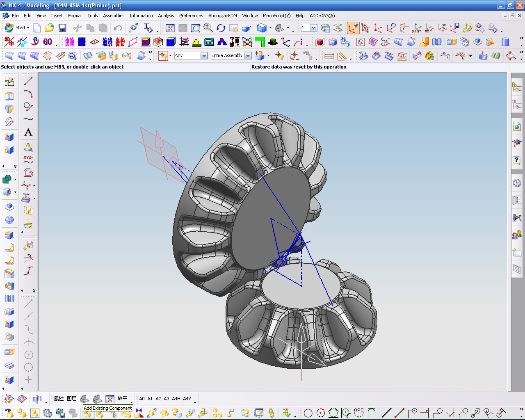Screen dimensions: 525x420
Task: Select the Text 'A' tool
Action: (x=28, y=132)
